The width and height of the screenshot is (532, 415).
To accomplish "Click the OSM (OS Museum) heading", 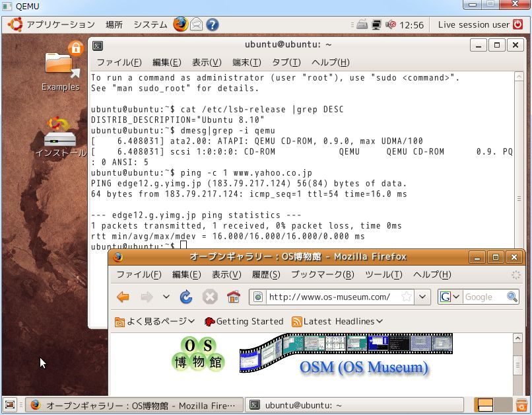I will pyautogui.click(x=364, y=367).
